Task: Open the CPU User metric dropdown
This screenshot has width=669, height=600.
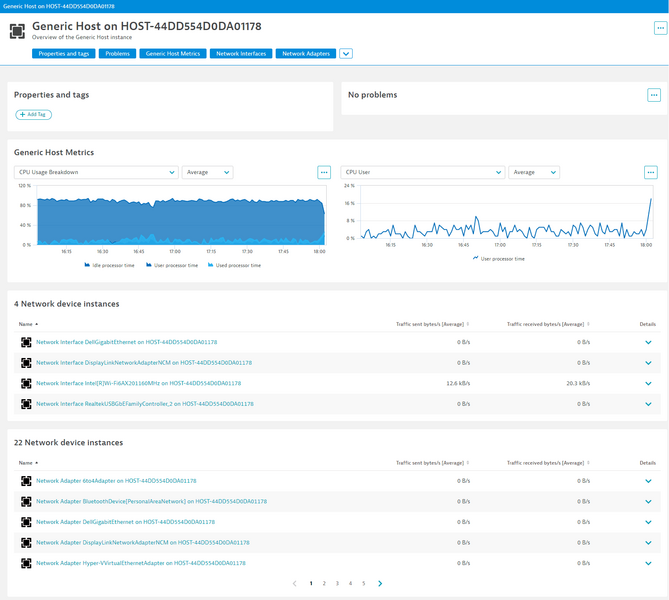Action: coord(422,172)
